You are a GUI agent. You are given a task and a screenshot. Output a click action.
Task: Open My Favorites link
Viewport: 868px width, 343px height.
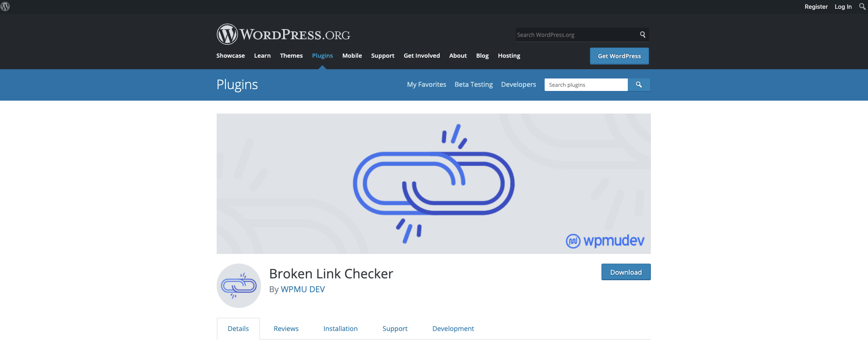coord(426,84)
